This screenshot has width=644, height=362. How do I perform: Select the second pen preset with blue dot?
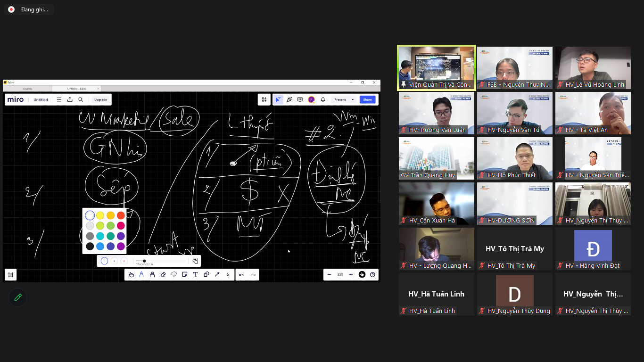click(114, 261)
